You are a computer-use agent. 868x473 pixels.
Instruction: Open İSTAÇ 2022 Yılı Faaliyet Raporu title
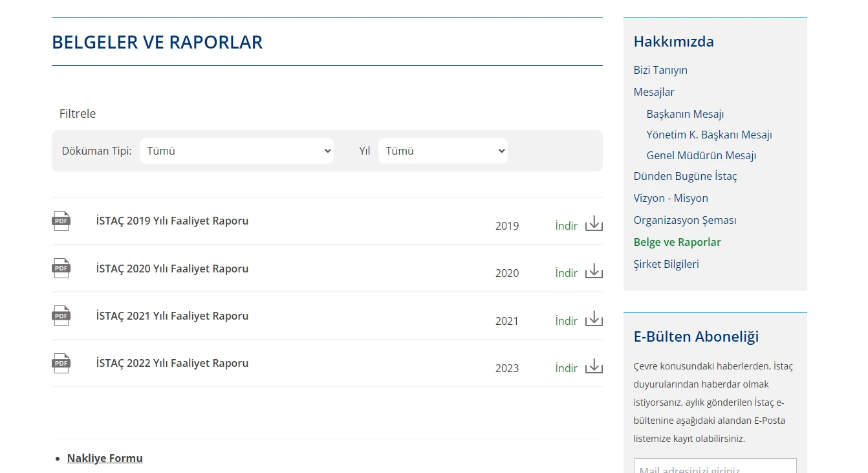[x=172, y=363]
